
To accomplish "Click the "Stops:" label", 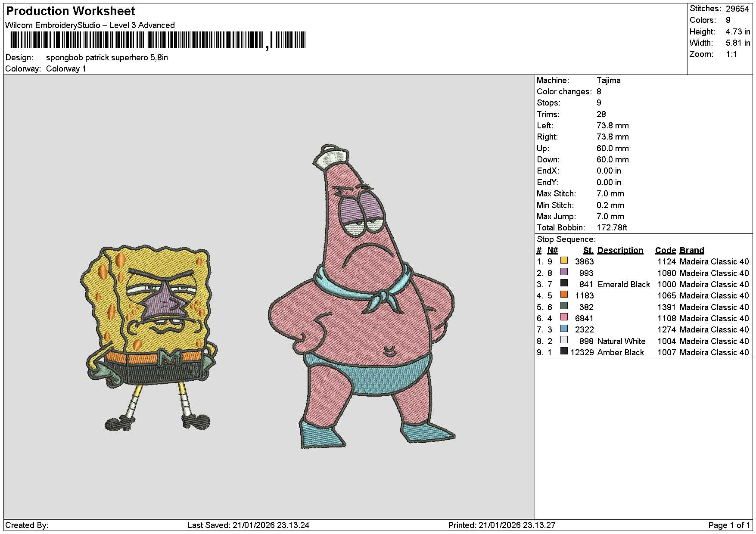I will click(x=548, y=103).
